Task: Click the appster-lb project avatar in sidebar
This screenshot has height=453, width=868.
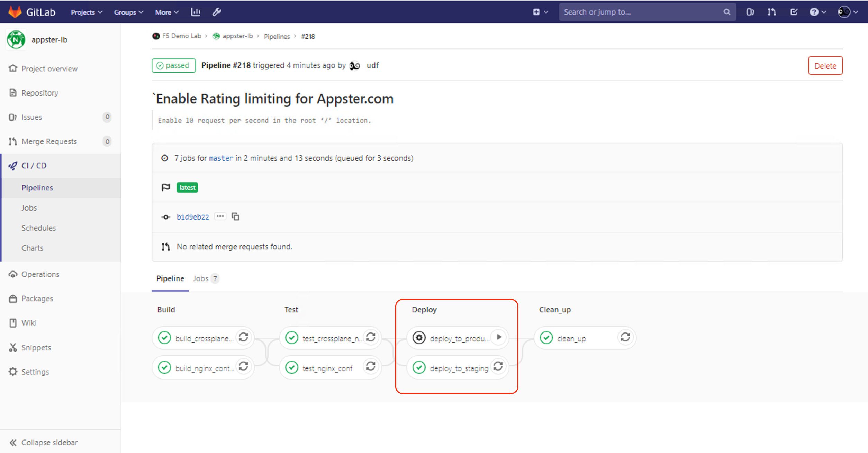Action: (x=16, y=39)
